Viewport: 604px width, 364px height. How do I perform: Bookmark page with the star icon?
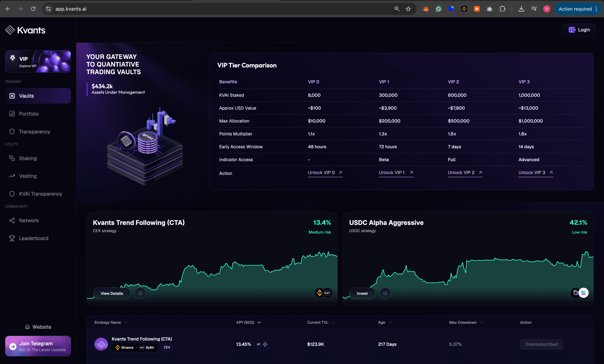(408, 9)
